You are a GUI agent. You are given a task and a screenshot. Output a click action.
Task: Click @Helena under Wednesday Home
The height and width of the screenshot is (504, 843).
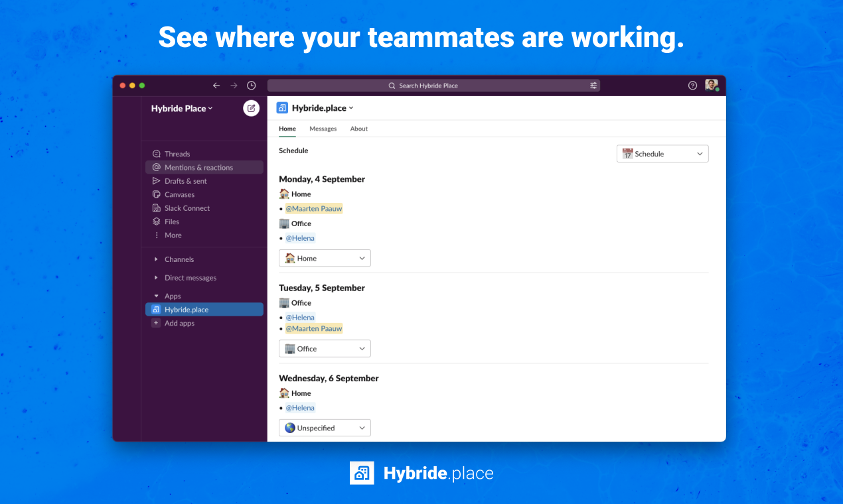point(300,408)
